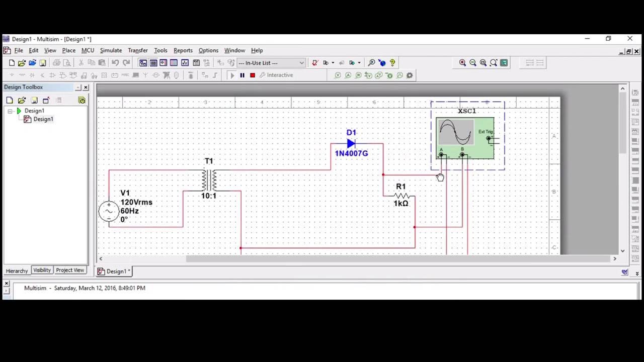644x362 pixels.
Task: Open probe settings gear icon
Action: 410,75
